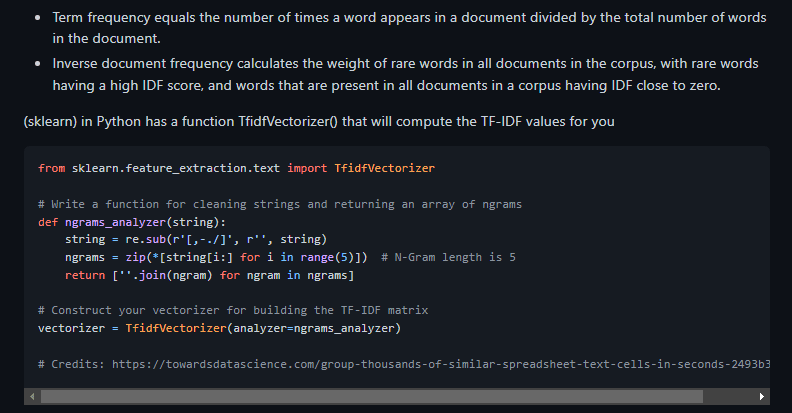The height and width of the screenshot is (413, 792).
Task: Click the '# Write a function for cleaning strings' comment
Action: (280, 204)
